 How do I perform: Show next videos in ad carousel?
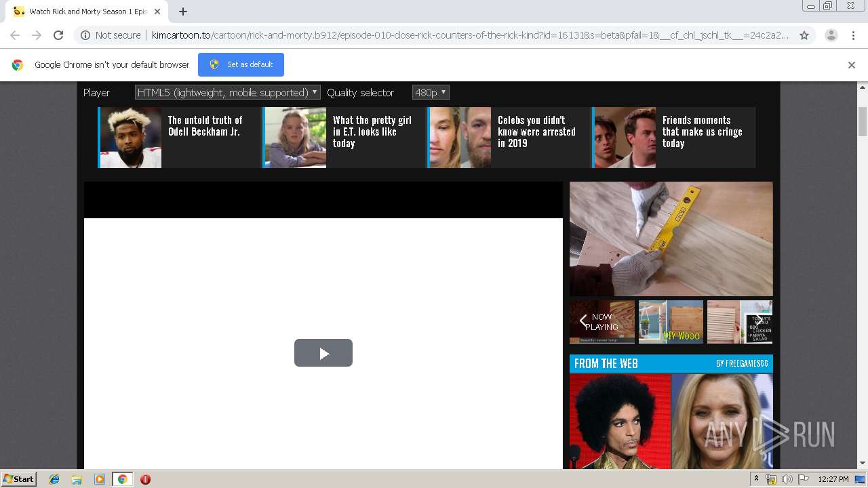760,321
